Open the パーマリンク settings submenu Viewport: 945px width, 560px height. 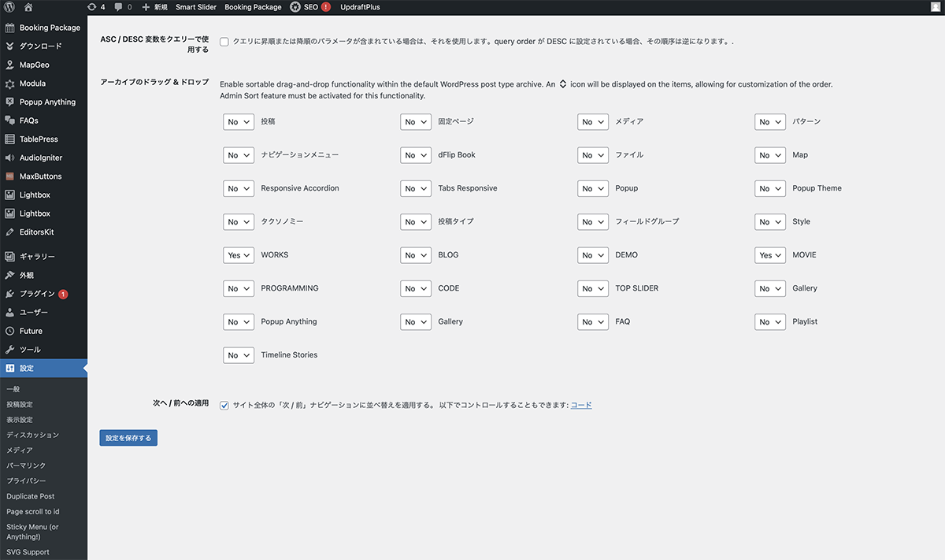[x=26, y=465]
